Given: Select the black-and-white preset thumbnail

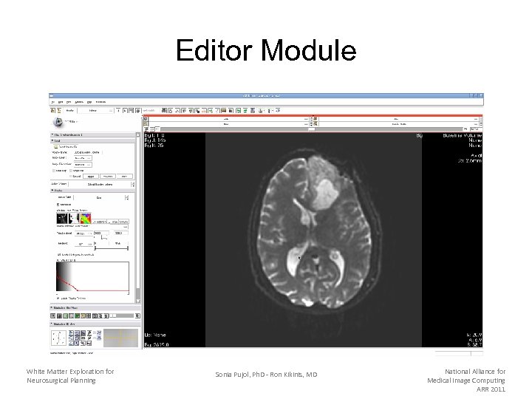Looking at the screenshot, I should click(74, 219).
